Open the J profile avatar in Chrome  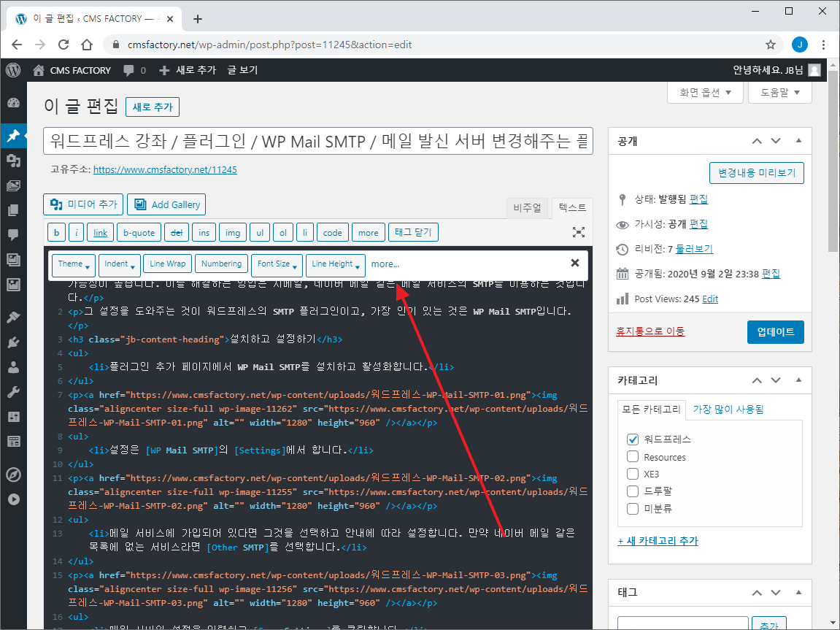pyautogui.click(x=800, y=45)
